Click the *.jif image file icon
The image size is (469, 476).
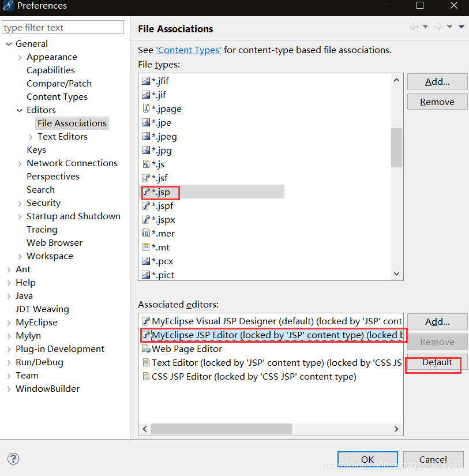(146, 95)
